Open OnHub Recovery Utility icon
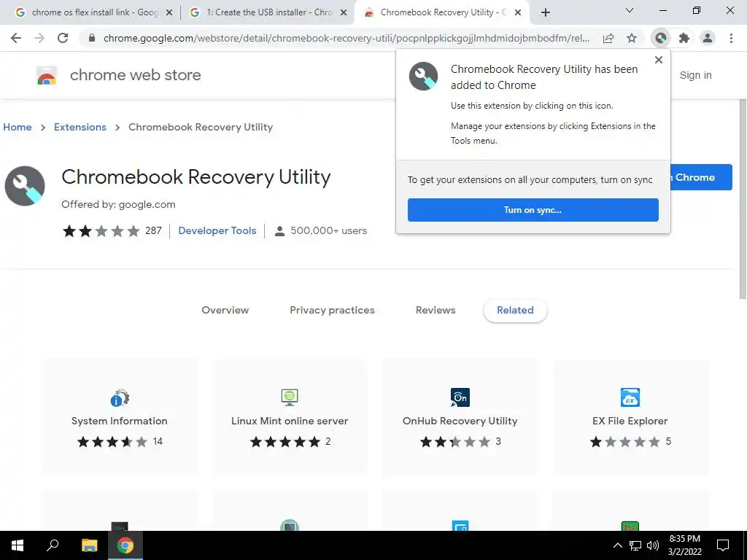 (460, 397)
